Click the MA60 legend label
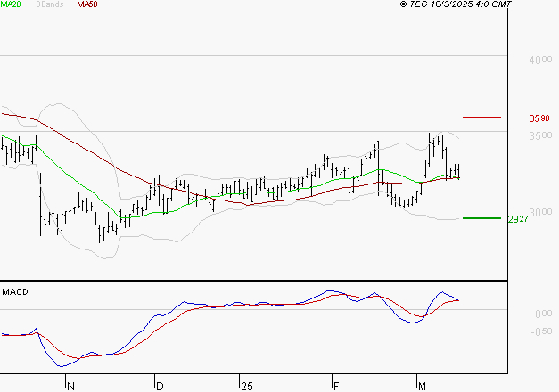Screen dimensions: 559x392 [x=87, y=4]
